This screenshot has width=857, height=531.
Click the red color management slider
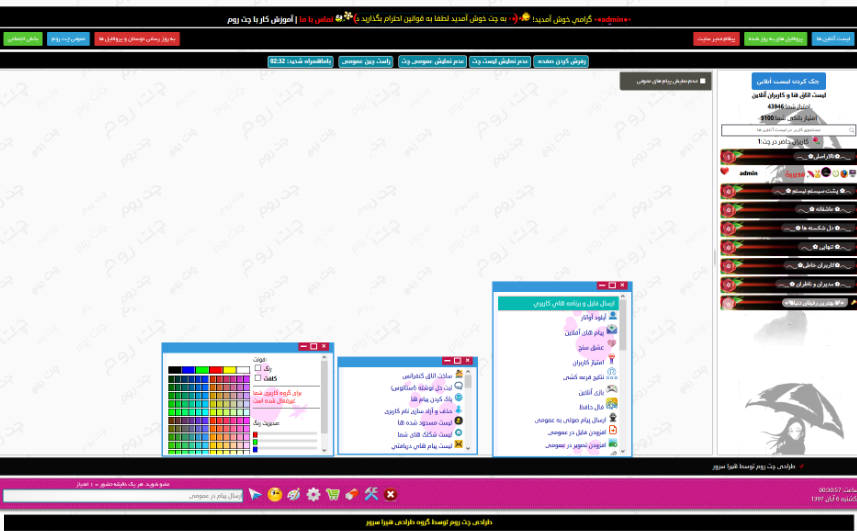[285, 434]
